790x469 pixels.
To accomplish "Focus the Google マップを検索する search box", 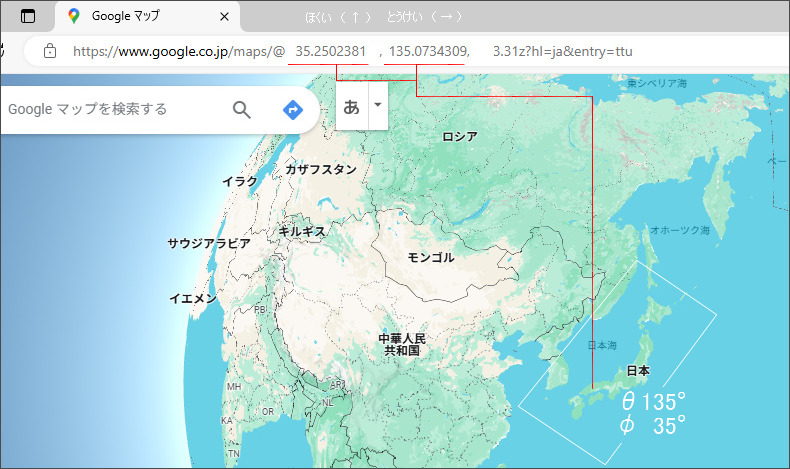I will click(x=110, y=109).
